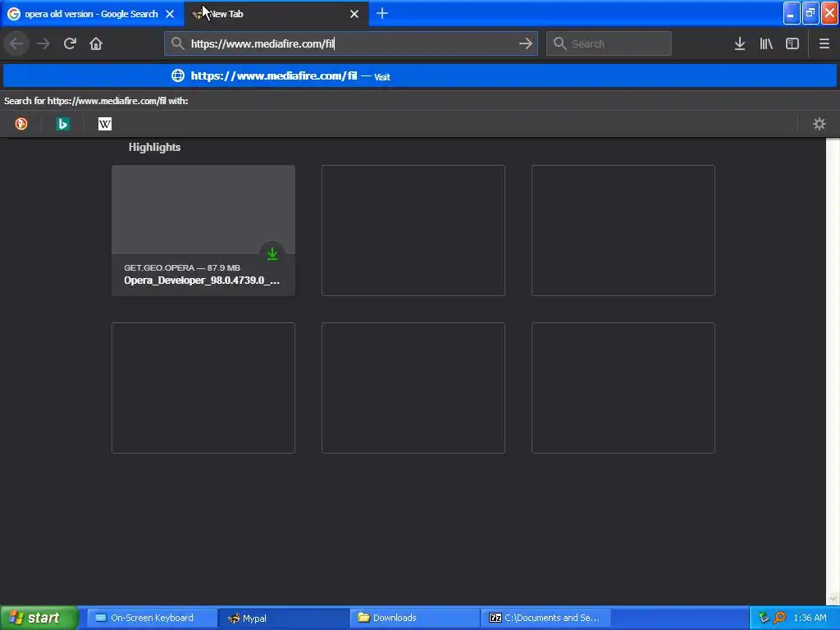Visit the mediafire.com/fil suggestion
840x630 pixels.
pos(420,75)
